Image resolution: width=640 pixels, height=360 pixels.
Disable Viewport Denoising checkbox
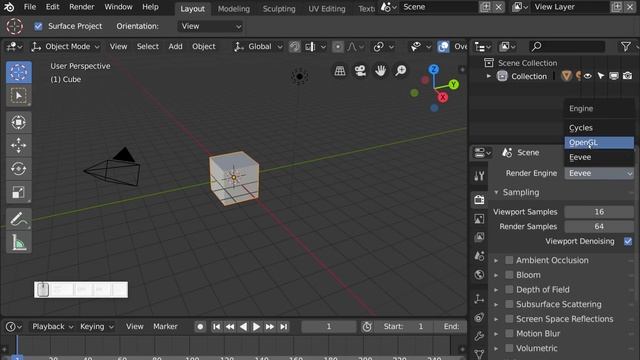pyautogui.click(x=628, y=241)
